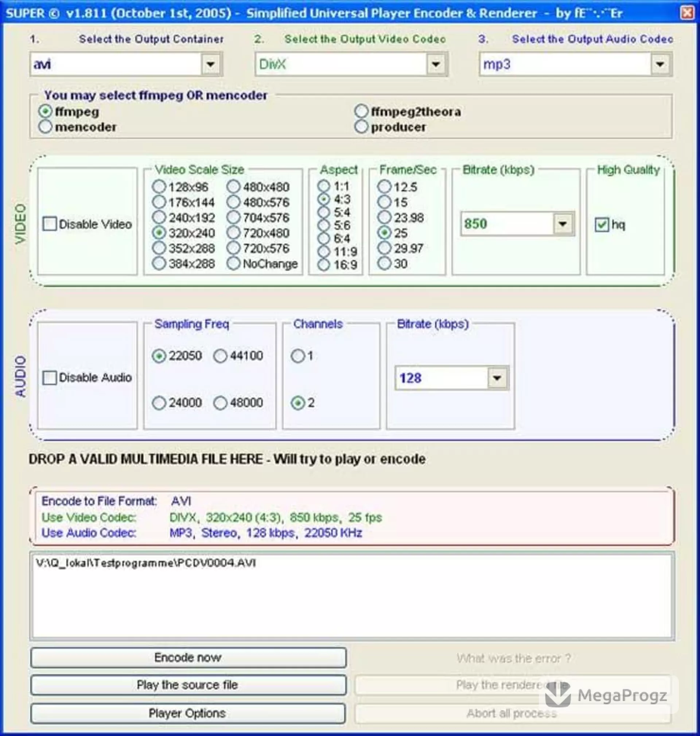The height and width of the screenshot is (736, 700).
Task: Click the PCDV0004.AVI file path entry
Action: tap(146, 563)
